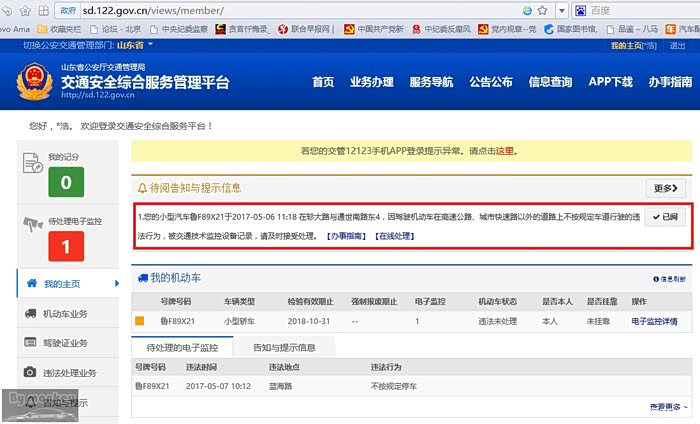The height and width of the screenshot is (424, 700).
Task: Mark the notice as read with 已阅
Action: coord(664,216)
